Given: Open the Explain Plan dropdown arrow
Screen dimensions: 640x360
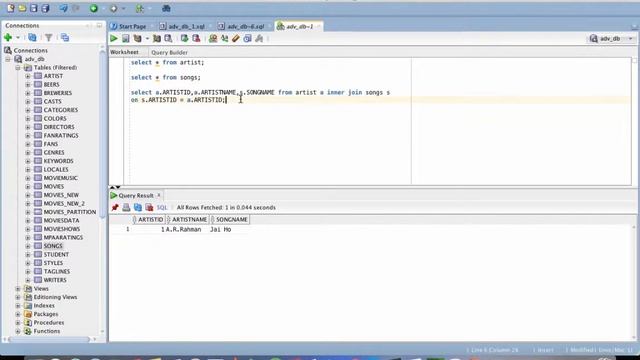Looking at the screenshot, I should pyautogui.click(x=147, y=38).
